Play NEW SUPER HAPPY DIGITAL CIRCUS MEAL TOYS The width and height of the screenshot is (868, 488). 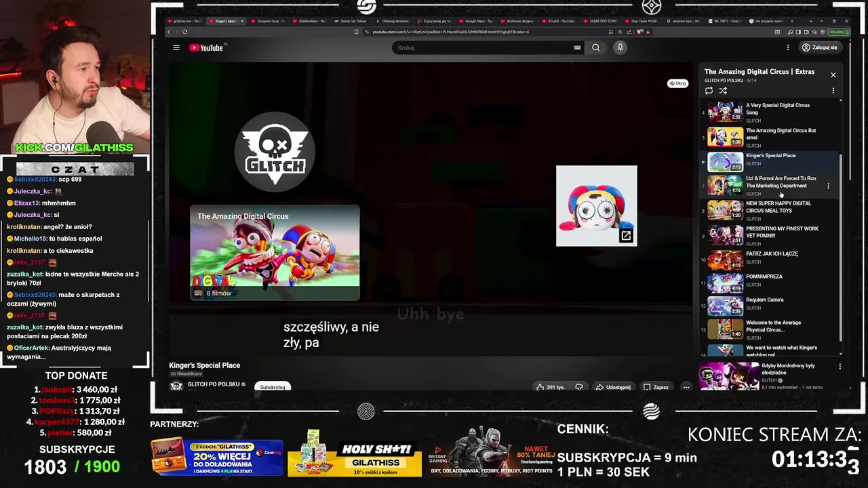(x=770, y=210)
